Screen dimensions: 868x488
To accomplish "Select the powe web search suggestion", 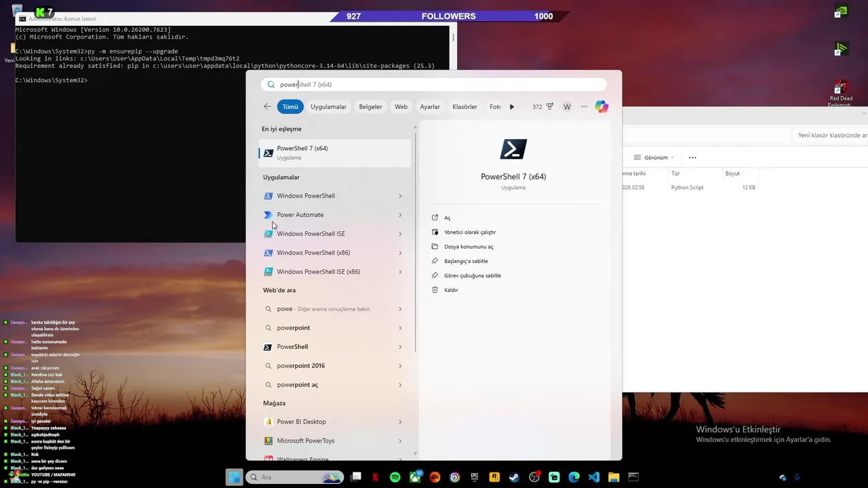I will pyautogui.click(x=323, y=309).
